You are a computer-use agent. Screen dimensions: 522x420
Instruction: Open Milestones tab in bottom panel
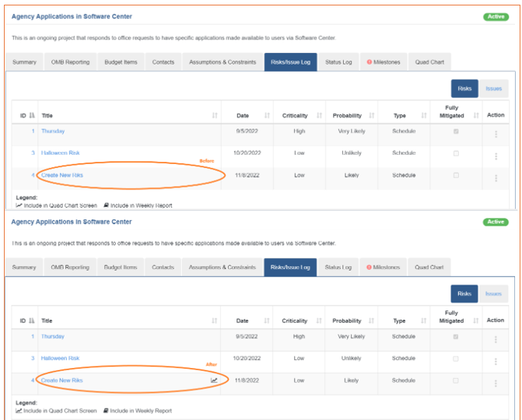coord(384,268)
